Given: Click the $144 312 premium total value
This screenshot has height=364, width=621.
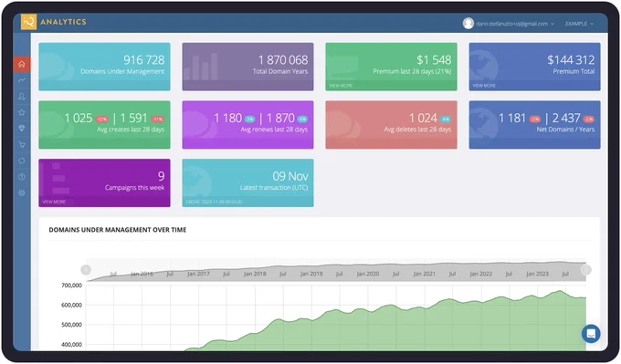Looking at the screenshot, I should [571, 59].
